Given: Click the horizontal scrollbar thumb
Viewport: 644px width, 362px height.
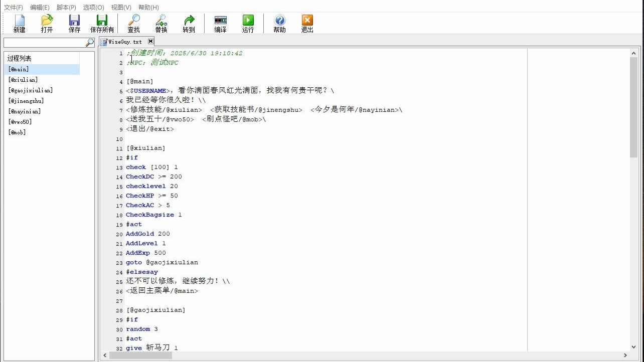Looking at the screenshot, I should click(x=140, y=355).
